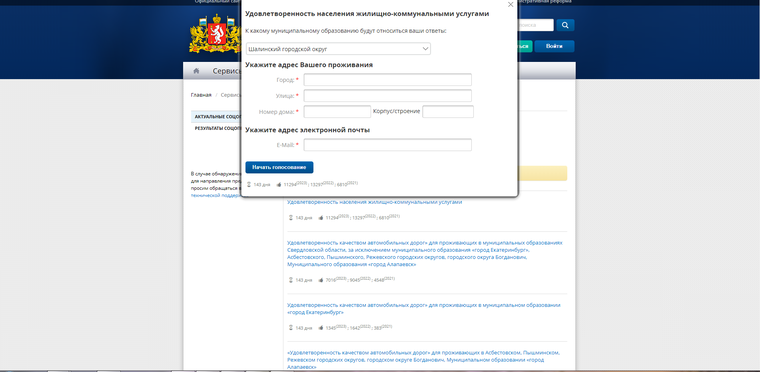Viewport: 760px width, 372px height.
Task: Click the Начать голосование button
Action: click(x=279, y=167)
